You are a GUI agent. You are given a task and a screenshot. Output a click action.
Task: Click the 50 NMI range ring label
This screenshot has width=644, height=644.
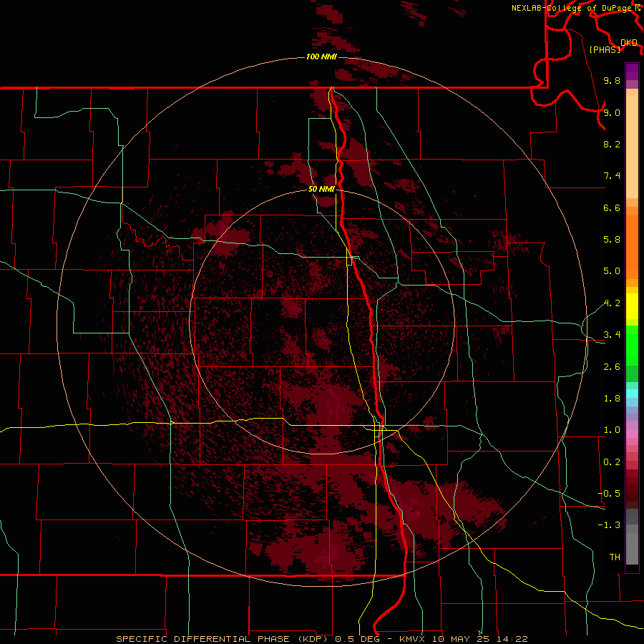pyautogui.click(x=321, y=189)
